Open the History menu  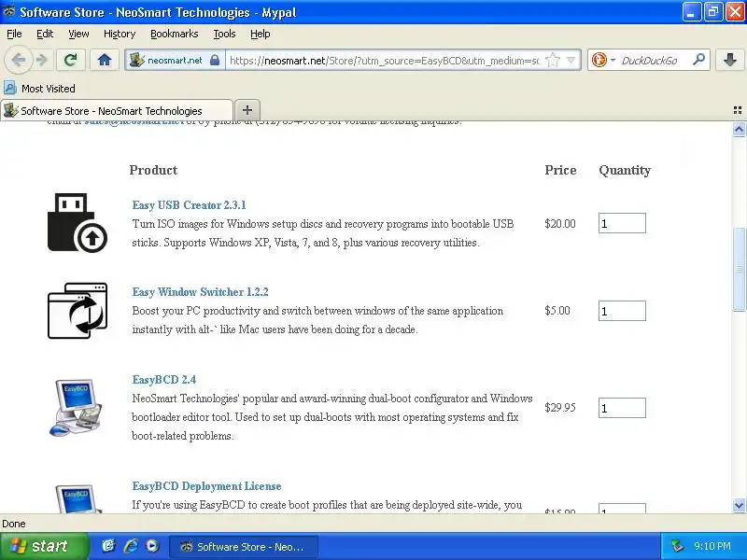tap(120, 34)
